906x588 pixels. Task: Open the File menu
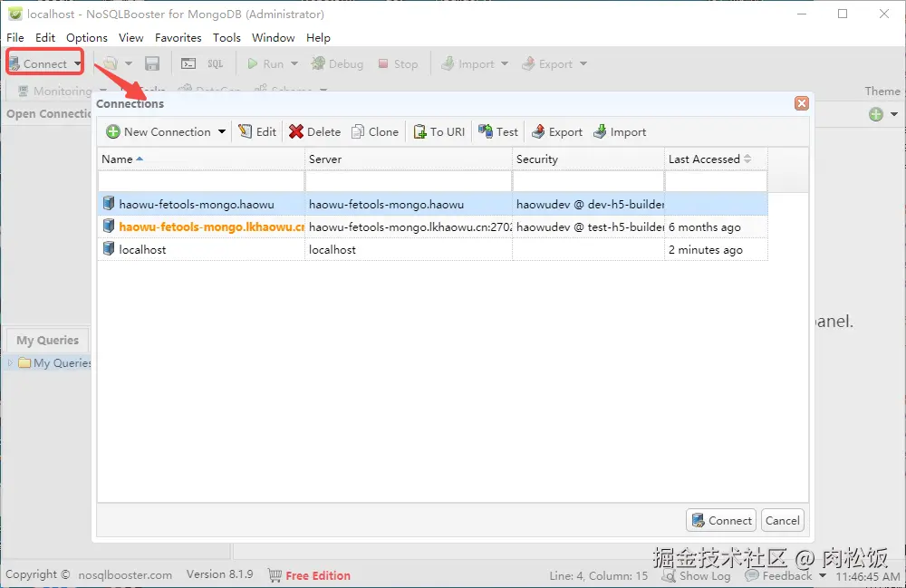tap(15, 37)
